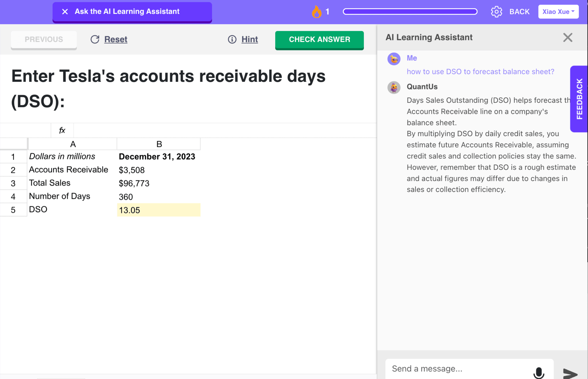
Task: Click the info icon next to Hint
Action: (x=232, y=39)
